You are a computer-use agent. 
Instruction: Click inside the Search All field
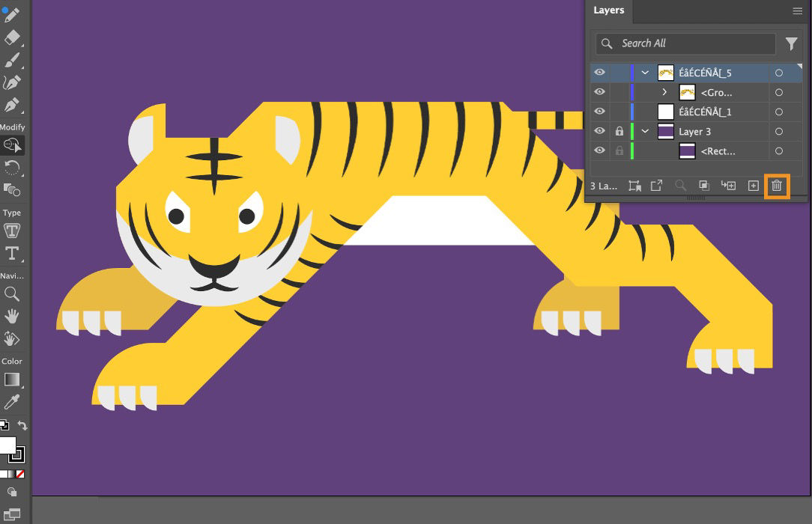tap(678, 43)
